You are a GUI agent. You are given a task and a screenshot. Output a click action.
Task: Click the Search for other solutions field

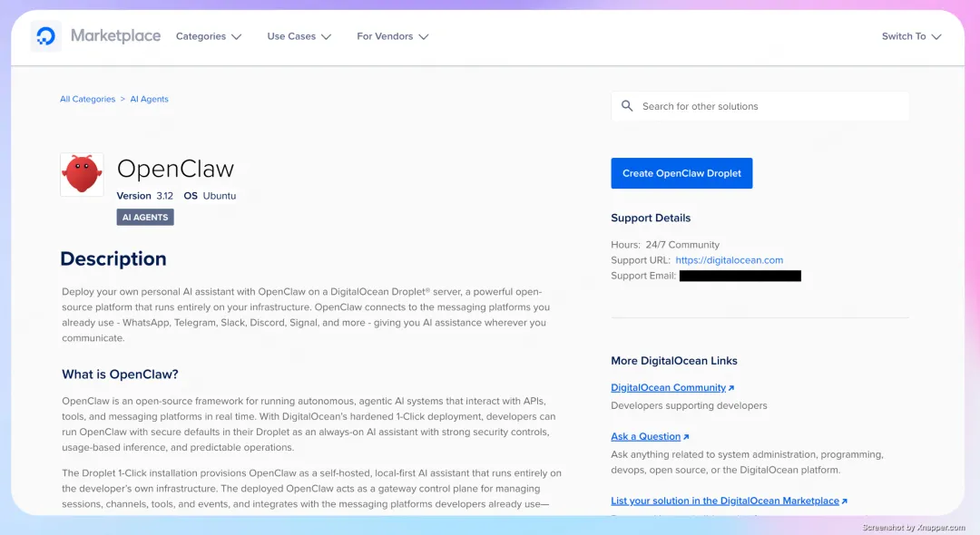click(x=760, y=106)
